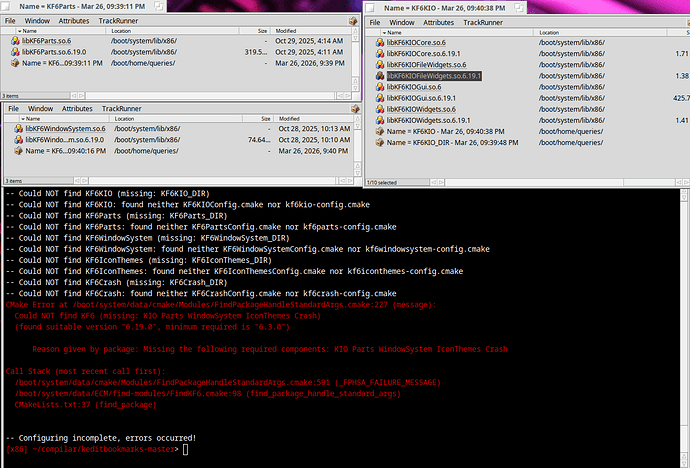Click the close box on KF6KIO title tab
Image resolution: width=690 pixels, height=468 pixels.
point(371,8)
